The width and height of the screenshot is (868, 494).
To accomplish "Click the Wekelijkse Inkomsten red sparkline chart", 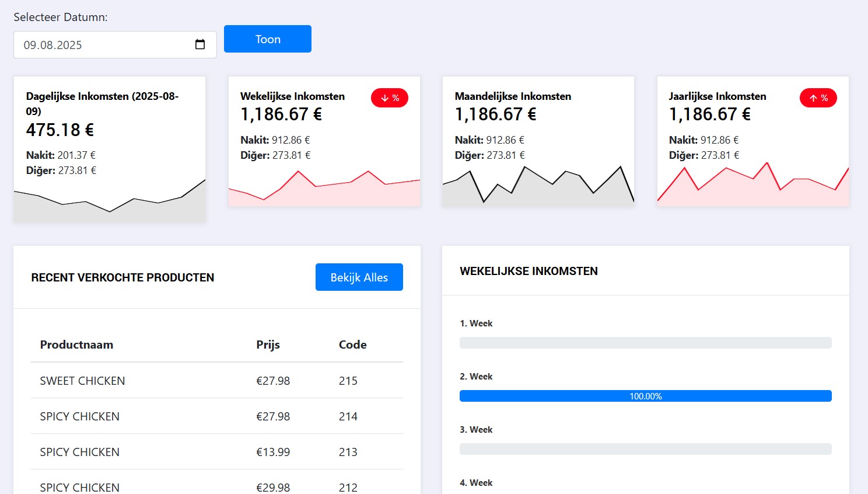I will point(324,190).
